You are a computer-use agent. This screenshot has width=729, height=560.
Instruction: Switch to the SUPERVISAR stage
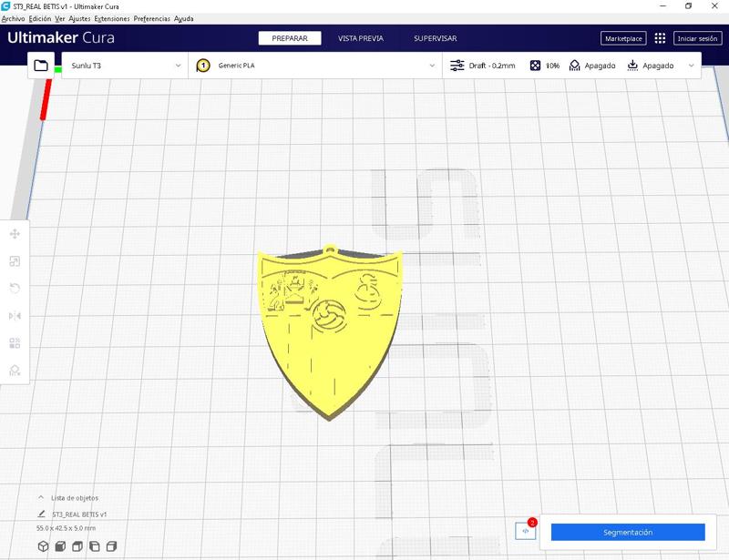pyautogui.click(x=436, y=38)
